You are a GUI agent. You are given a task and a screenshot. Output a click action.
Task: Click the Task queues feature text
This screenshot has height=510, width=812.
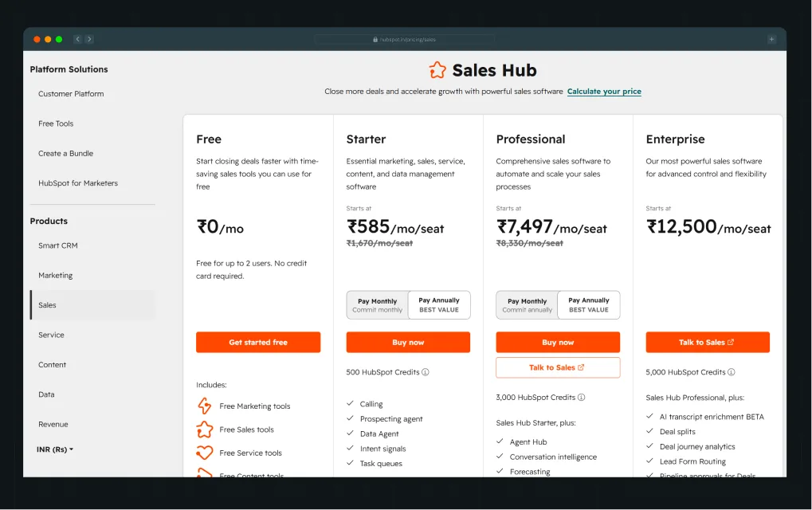click(x=381, y=464)
